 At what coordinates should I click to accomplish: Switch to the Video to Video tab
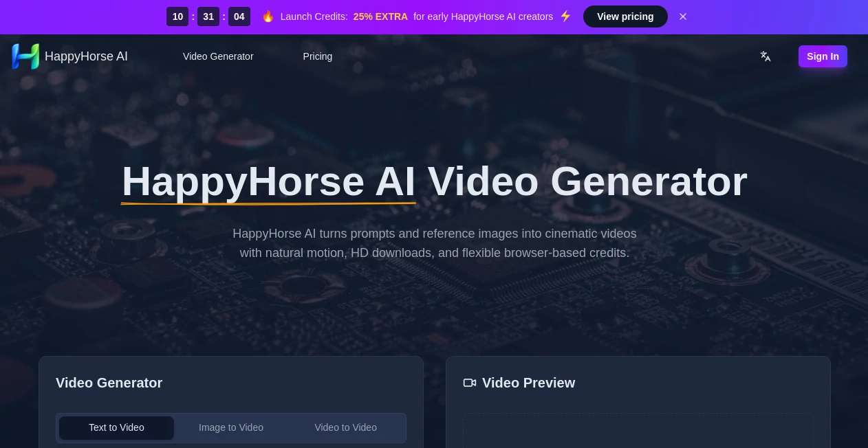[346, 427]
